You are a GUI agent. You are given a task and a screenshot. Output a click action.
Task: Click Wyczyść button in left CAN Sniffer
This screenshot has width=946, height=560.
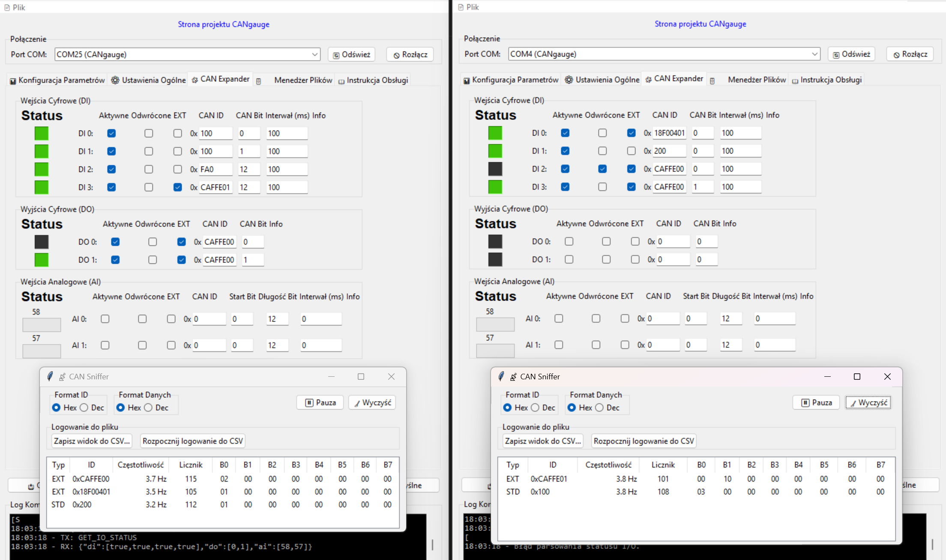coord(372,402)
